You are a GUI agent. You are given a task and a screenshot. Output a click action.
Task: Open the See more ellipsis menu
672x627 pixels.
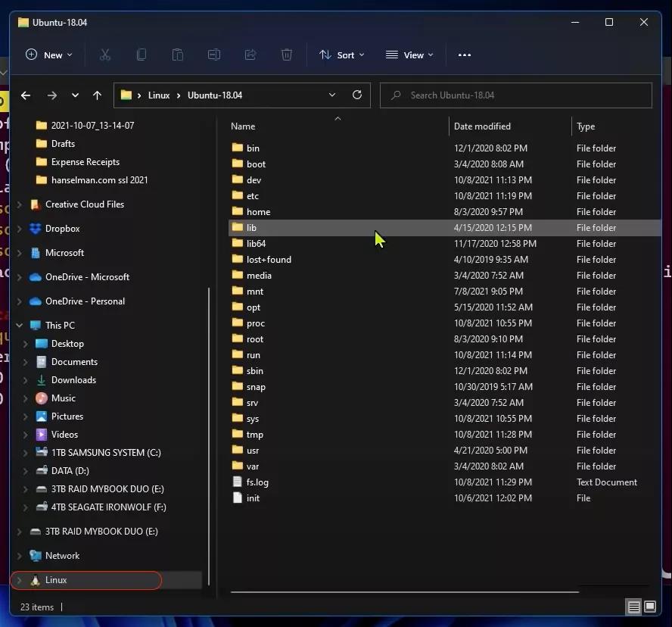[465, 55]
